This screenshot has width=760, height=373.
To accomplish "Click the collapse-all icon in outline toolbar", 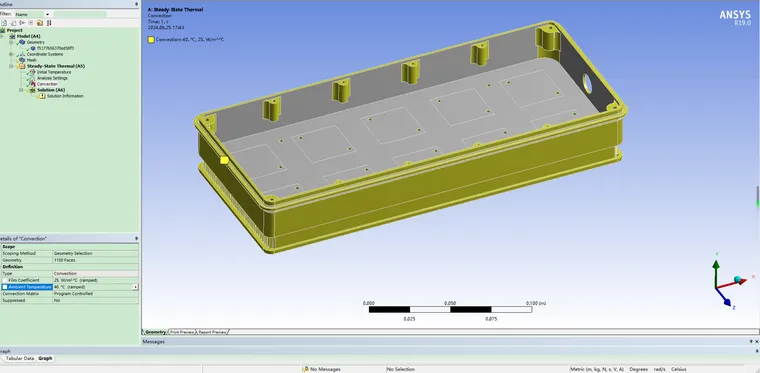I will (31, 23).
